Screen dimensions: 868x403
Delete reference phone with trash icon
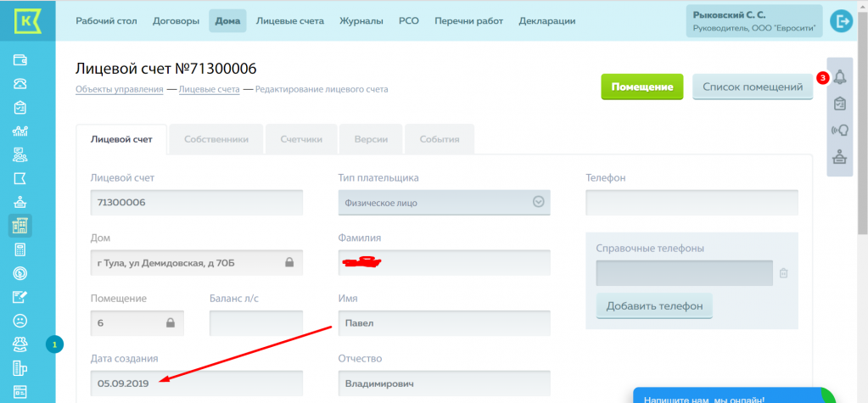point(783,273)
